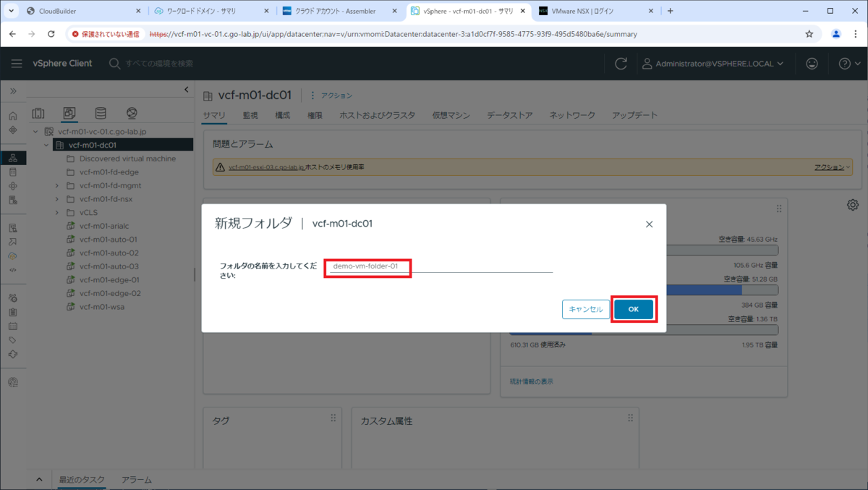The height and width of the screenshot is (490, 868).
Task: Click 統計情報の表示 link
Action: 532,381
